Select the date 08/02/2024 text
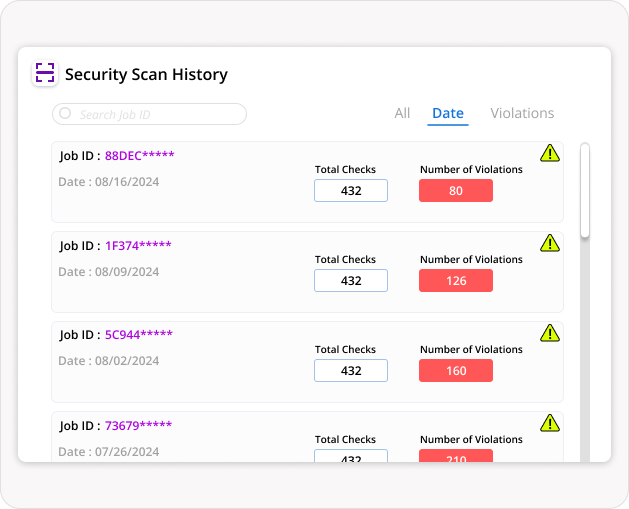The image size is (629, 509). click(127, 361)
